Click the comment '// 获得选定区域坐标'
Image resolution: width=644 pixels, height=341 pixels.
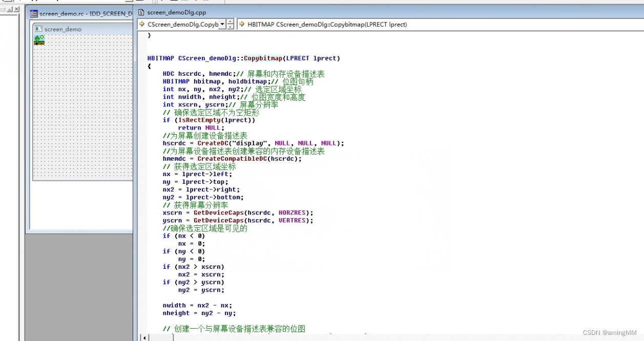click(x=199, y=166)
